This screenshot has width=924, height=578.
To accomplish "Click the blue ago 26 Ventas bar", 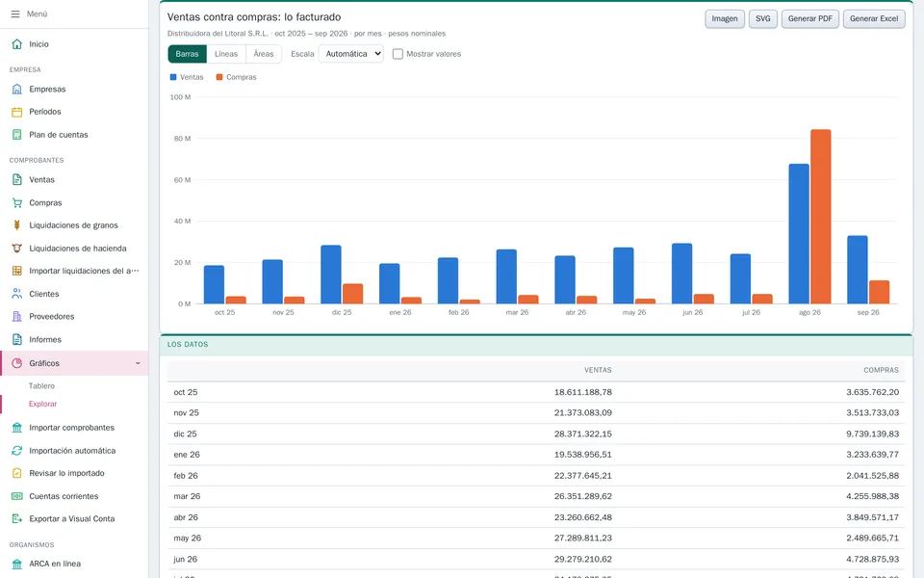I will tap(799, 233).
